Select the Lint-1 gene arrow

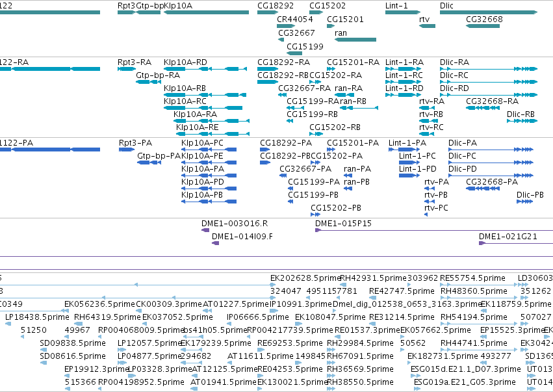403,12
